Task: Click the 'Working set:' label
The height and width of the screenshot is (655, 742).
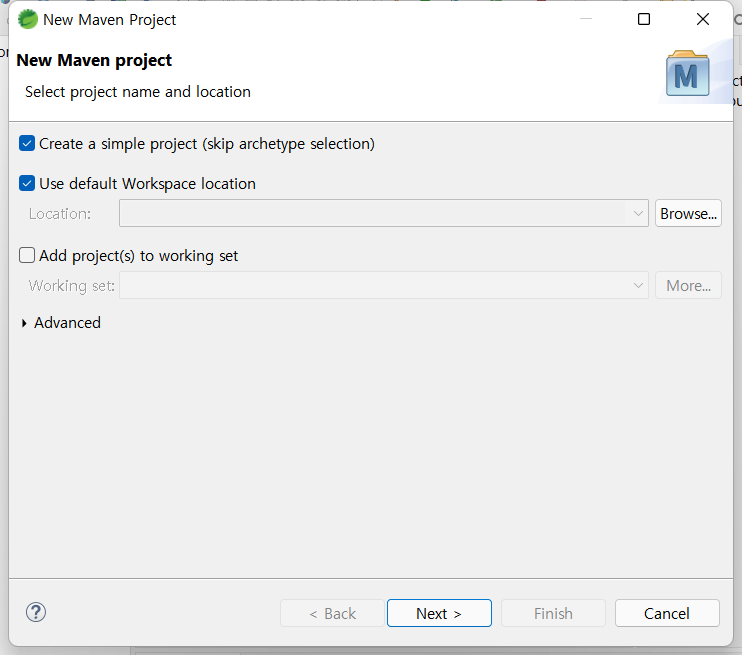Action: tap(71, 286)
